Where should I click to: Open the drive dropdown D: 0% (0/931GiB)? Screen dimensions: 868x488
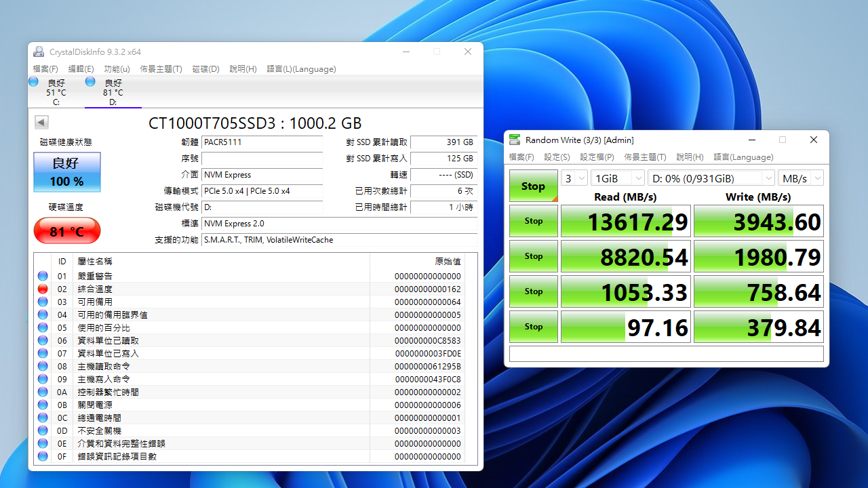click(x=711, y=178)
